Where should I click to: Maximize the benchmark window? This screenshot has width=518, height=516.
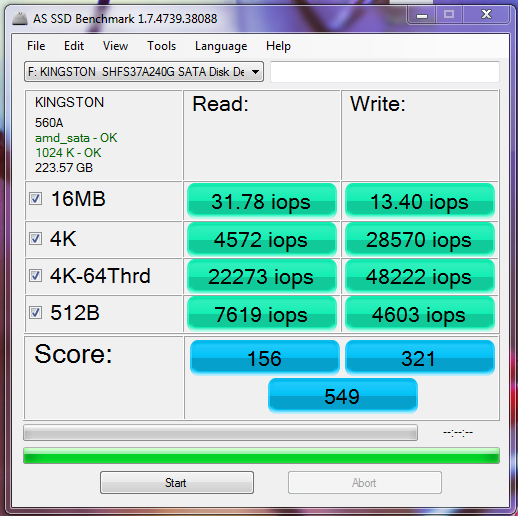(x=449, y=15)
